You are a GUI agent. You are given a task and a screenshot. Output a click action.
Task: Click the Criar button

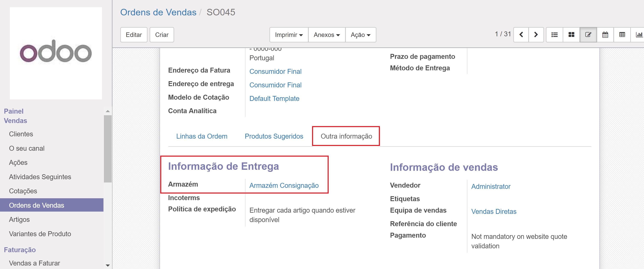[162, 35]
